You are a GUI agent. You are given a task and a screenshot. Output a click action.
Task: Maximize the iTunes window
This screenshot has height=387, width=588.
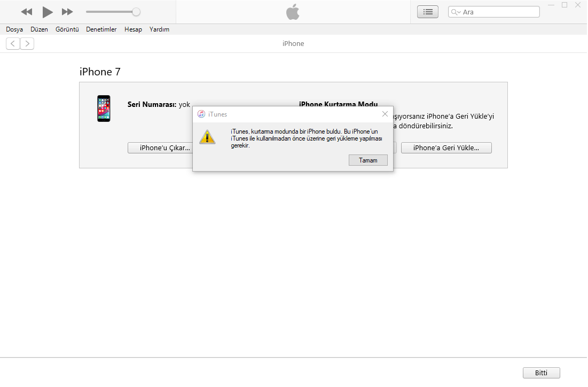(565, 5)
